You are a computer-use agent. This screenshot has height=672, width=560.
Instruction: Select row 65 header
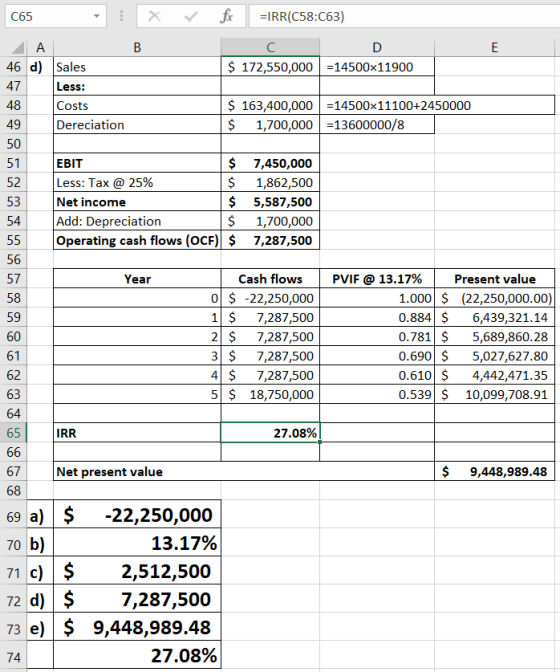point(14,433)
